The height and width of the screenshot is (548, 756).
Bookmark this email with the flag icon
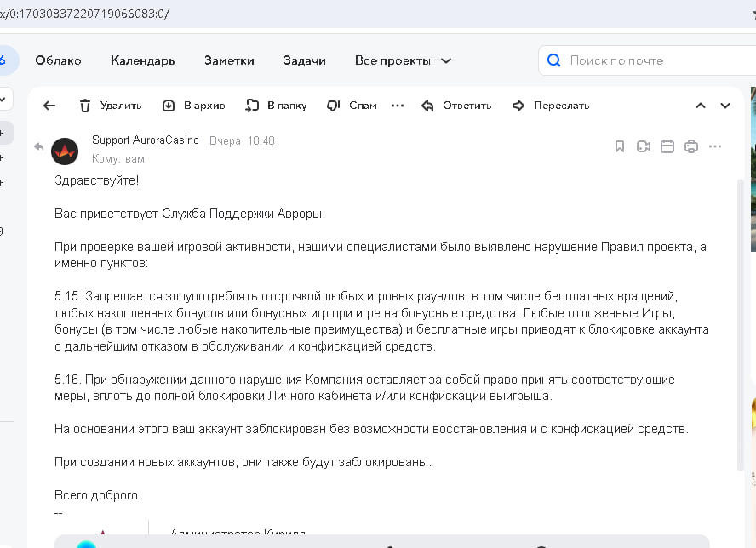[620, 146]
